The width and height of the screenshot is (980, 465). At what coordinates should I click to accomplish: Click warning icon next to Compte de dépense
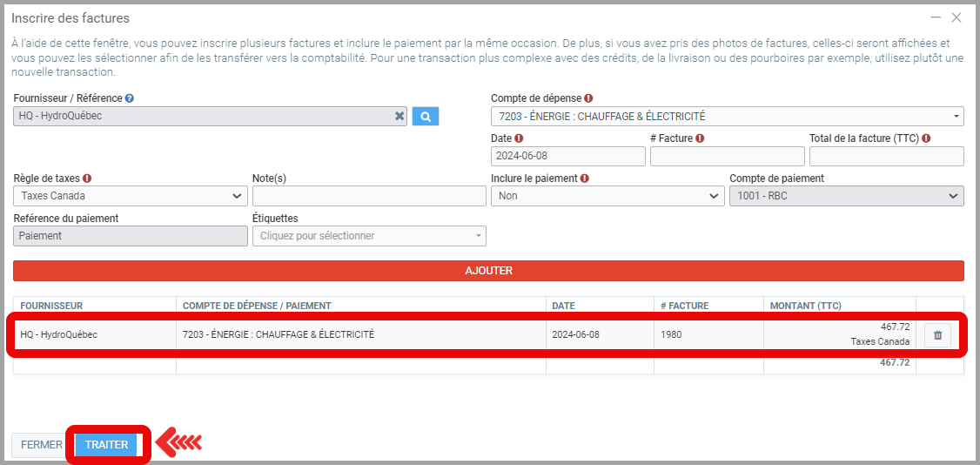(x=588, y=99)
